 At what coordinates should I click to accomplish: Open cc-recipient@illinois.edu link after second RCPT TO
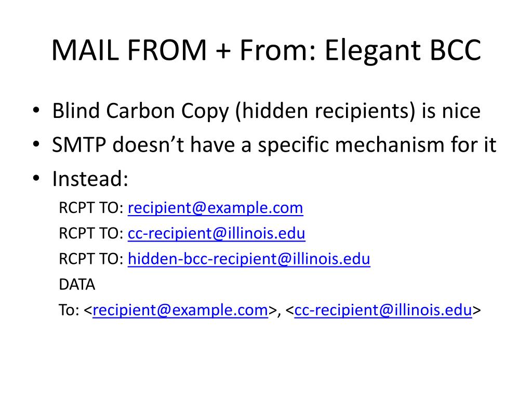pos(217,233)
